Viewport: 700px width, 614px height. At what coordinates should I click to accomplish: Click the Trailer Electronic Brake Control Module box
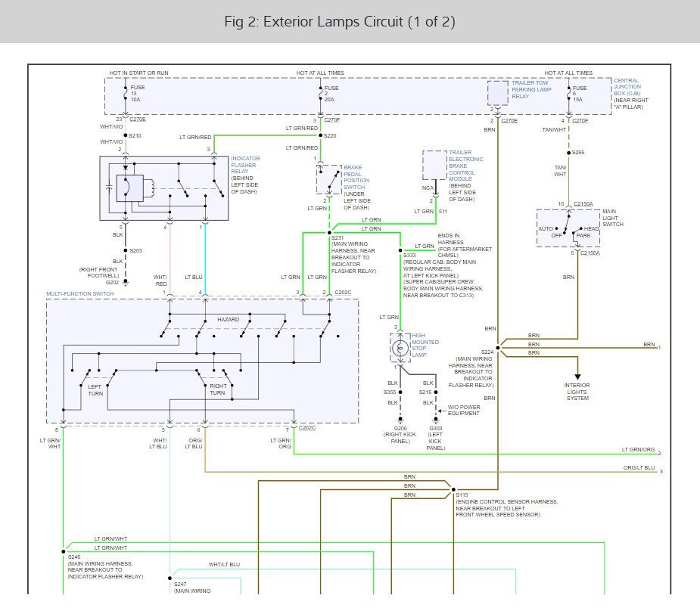pyautogui.click(x=434, y=165)
